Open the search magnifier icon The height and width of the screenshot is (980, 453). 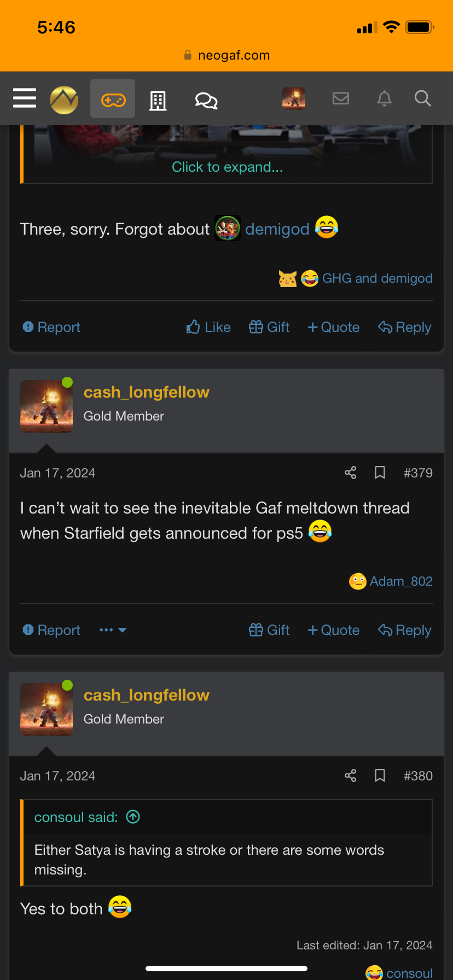pos(422,98)
